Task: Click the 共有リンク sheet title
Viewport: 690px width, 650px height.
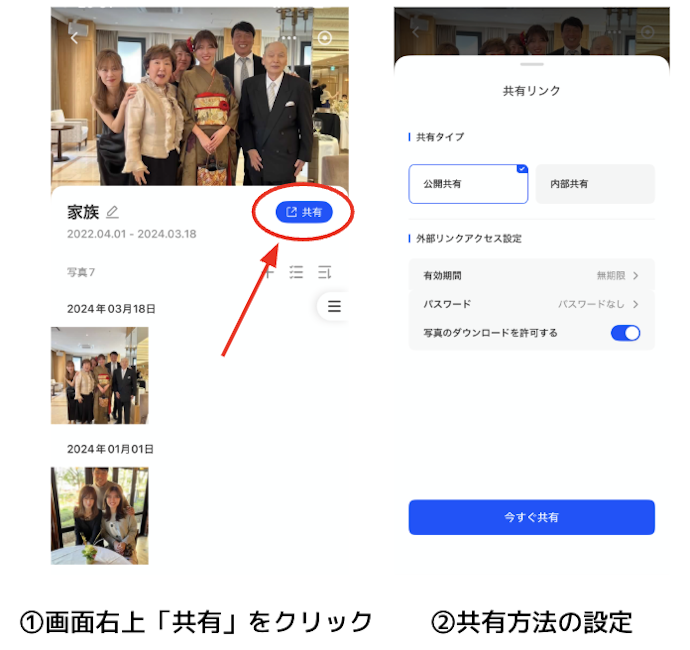Action: pos(532,91)
